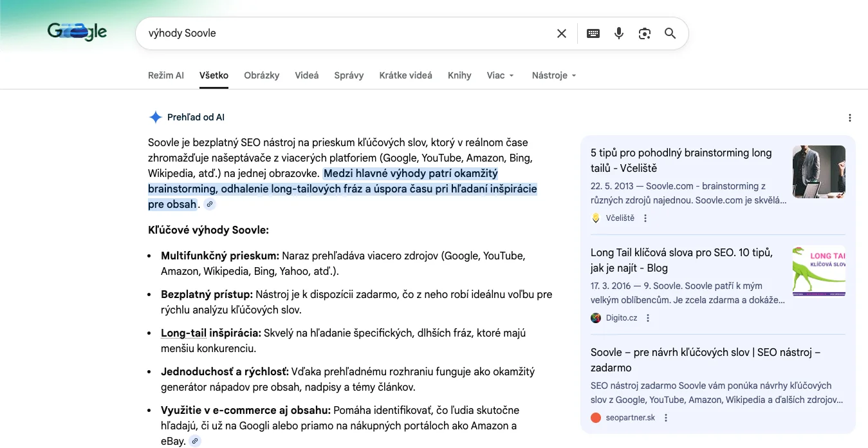Open AI overview three-dot options menu
Viewport: 868px width, 448px height.
click(850, 118)
